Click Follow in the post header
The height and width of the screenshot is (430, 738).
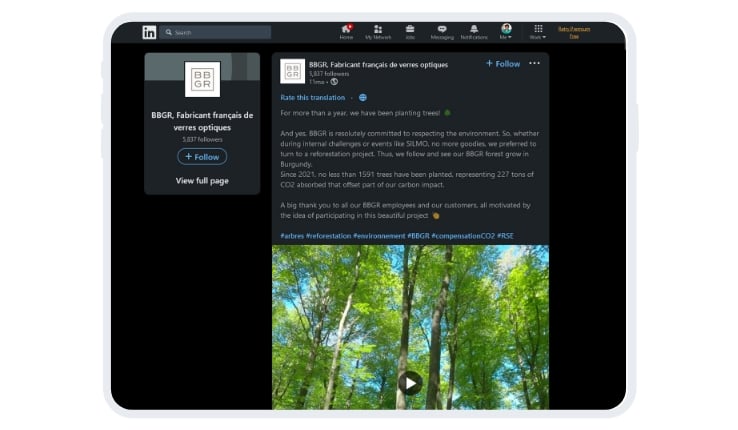click(x=503, y=64)
